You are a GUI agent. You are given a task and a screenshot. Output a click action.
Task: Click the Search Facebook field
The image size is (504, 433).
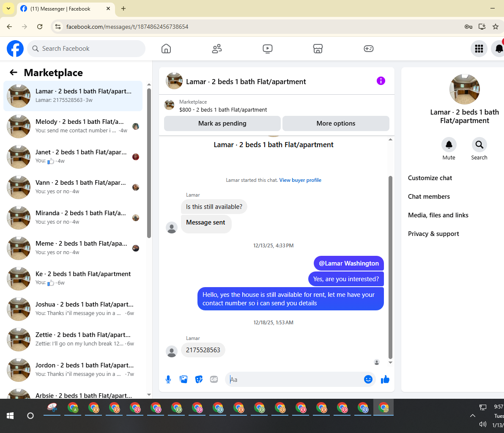pos(86,49)
